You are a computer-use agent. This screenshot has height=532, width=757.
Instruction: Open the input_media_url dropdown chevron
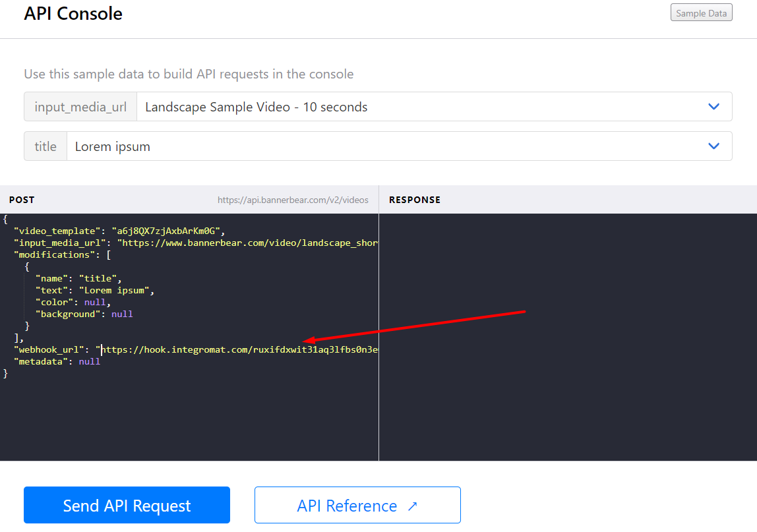713,107
